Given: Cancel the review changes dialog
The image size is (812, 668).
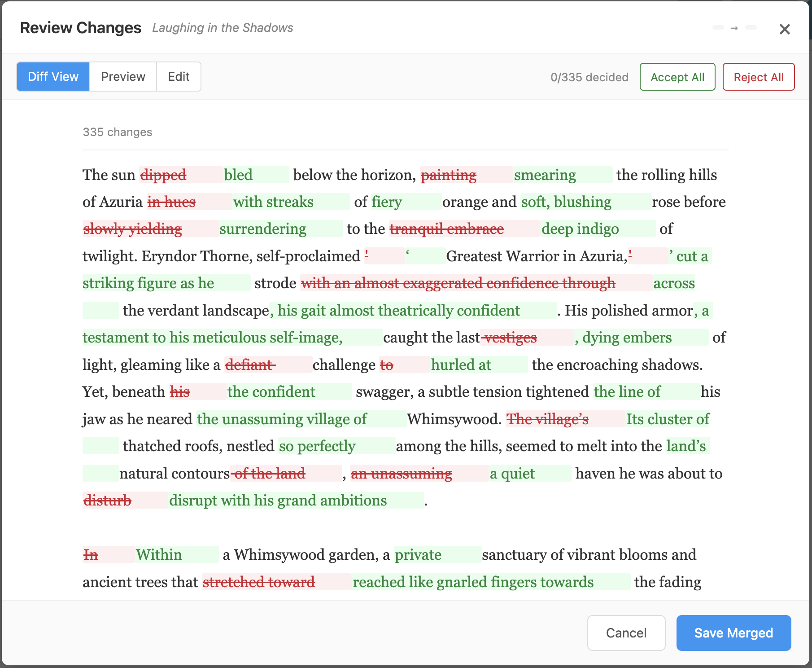Looking at the screenshot, I should tap(626, 633).
